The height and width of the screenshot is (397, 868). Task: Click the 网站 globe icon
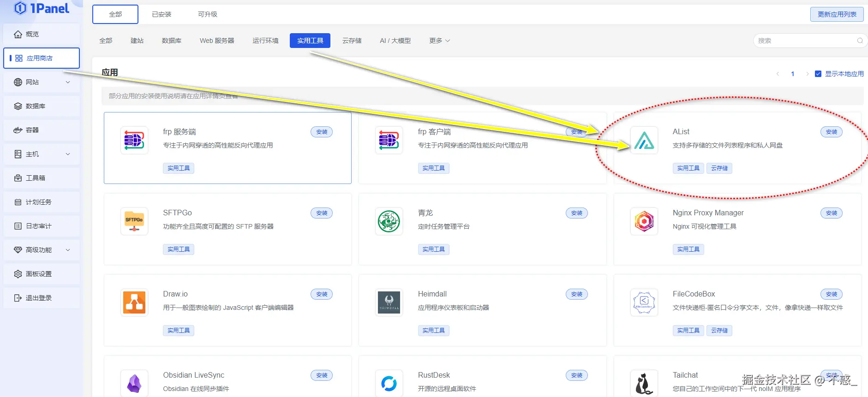[18, 82]
